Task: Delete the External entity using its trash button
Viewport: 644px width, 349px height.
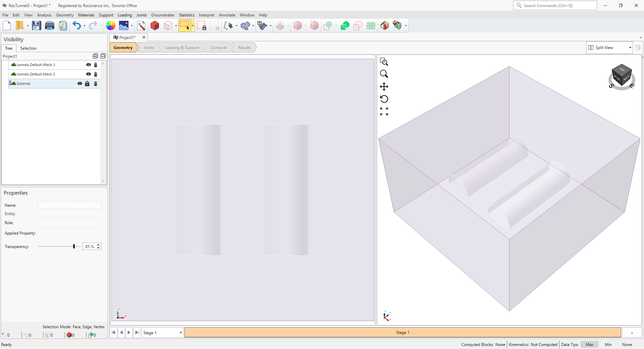Action: (96, 84)
